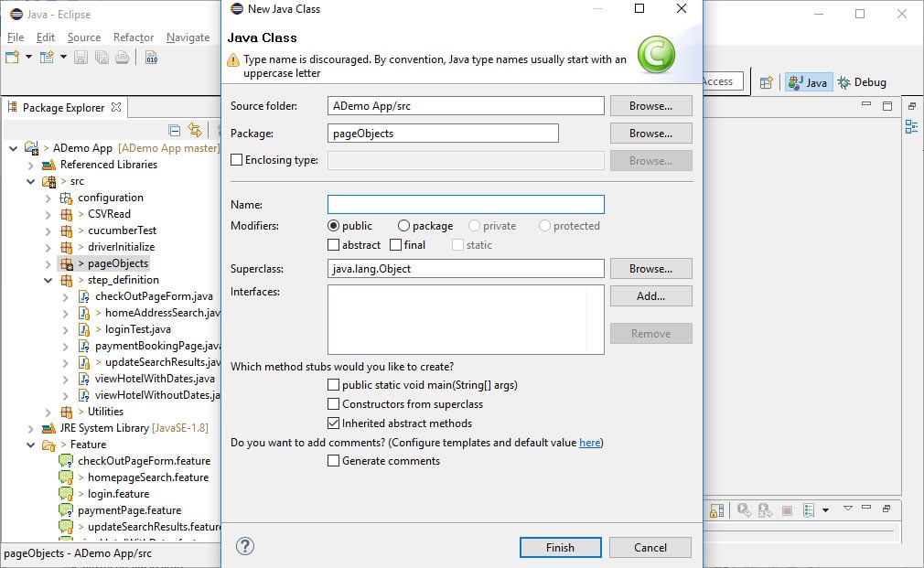
Task: Click the login.feature file icon
Action: [x=65, y=494]
